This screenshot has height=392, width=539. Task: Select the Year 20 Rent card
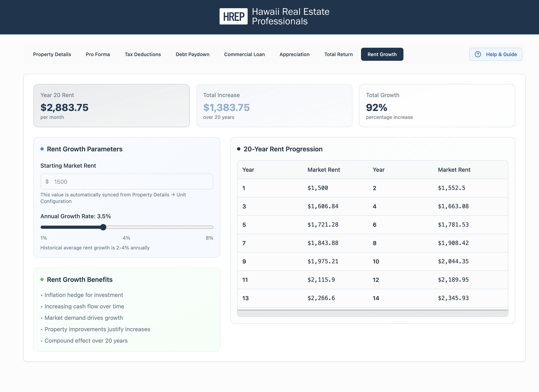112,106
